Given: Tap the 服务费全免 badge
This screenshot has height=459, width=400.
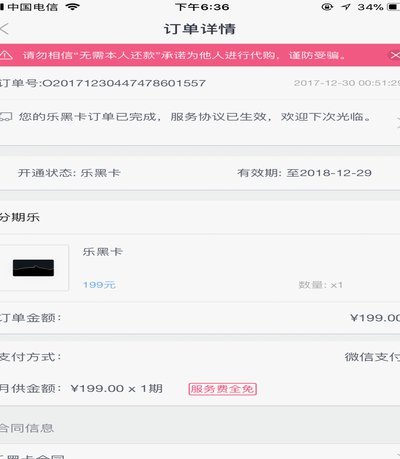Looking at the screenshot, I should [x=222, y=389].
